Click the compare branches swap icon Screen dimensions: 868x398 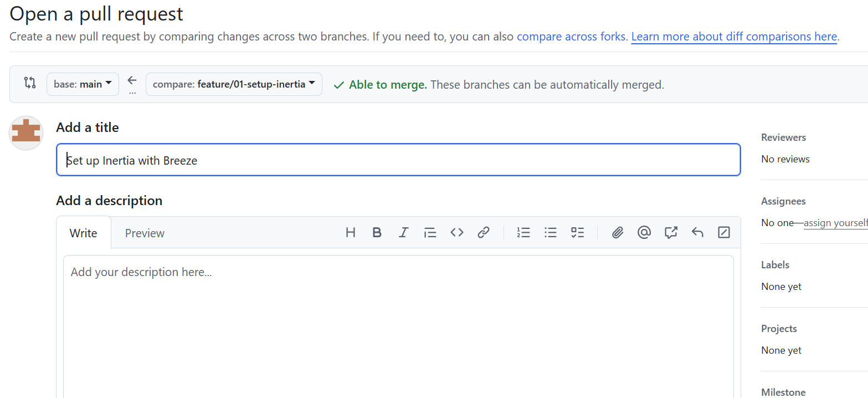tap(30, 83)
